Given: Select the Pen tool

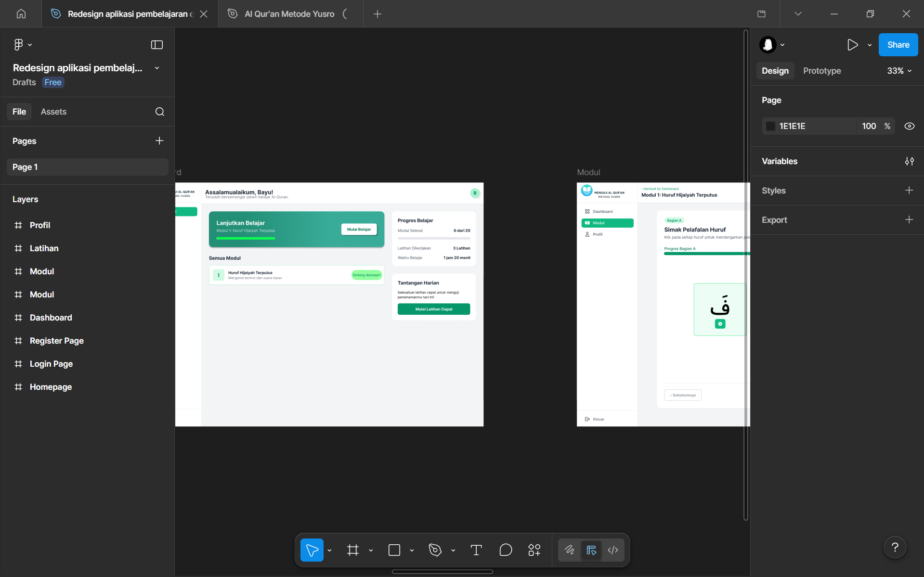Looking at the screenshot, I should 435,550.
